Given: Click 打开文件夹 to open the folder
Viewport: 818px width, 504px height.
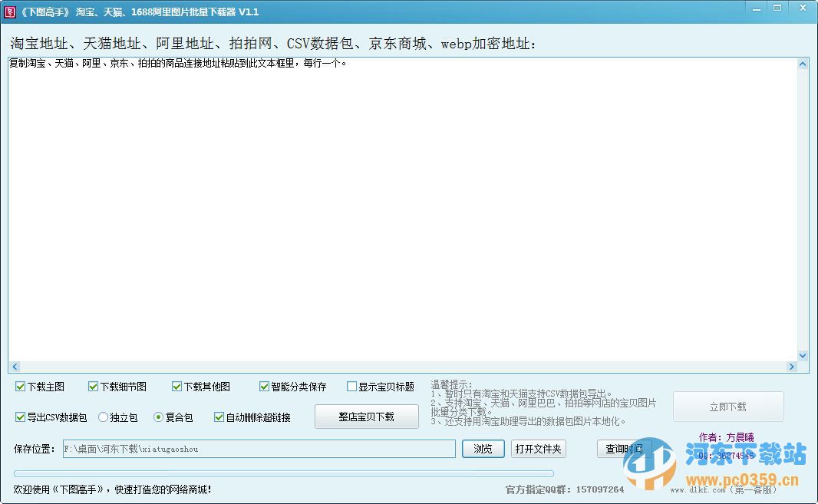Looking at the screenshot, I should point(539,448).
